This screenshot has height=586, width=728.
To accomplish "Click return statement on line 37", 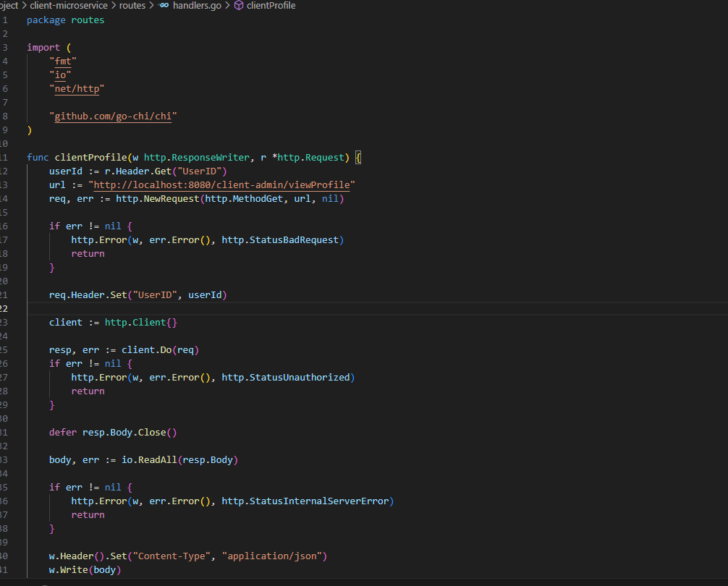I will 88,515.
